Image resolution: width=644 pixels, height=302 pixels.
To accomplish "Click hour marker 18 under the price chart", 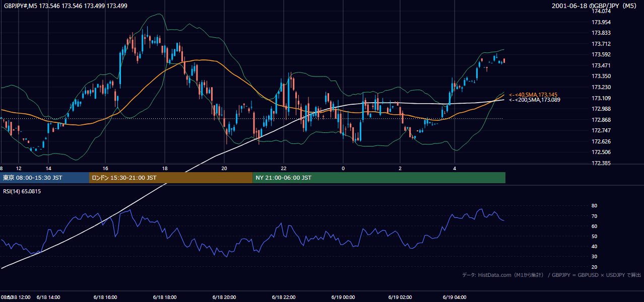I will [164, 168].
